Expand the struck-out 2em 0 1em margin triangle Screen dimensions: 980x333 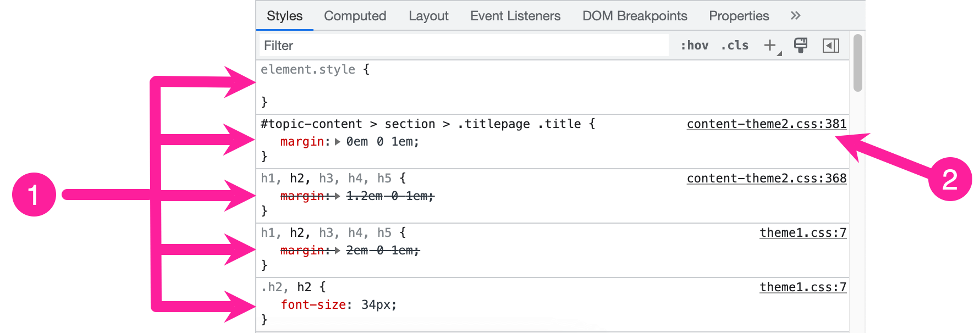[x=338, y=251]
